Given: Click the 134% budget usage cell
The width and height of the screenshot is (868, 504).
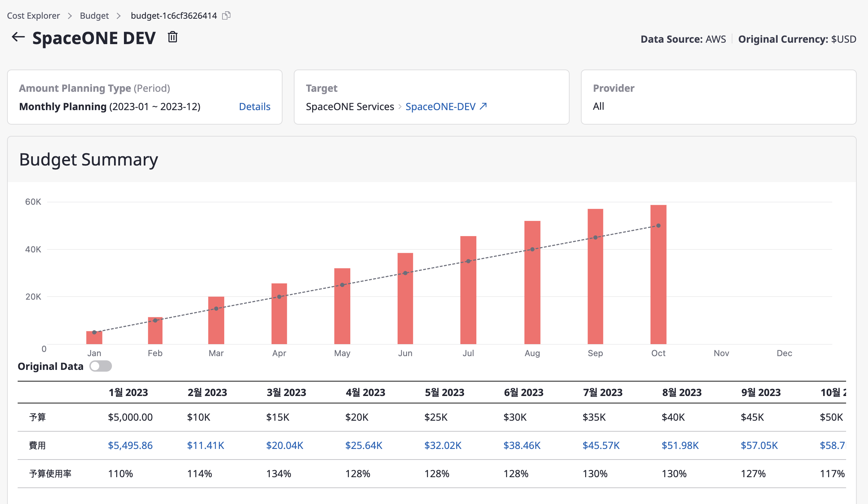Looking at the screenshot, I should (x=279, y=474).
